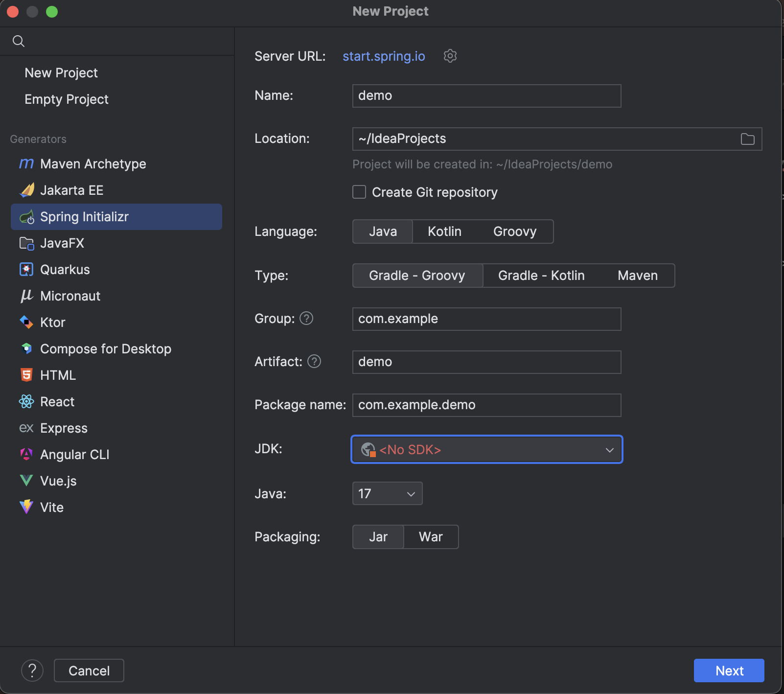Click the No SDK globe icon
Image resolution: width=784 pixels, height=694 pixels.
coord(368,449)
